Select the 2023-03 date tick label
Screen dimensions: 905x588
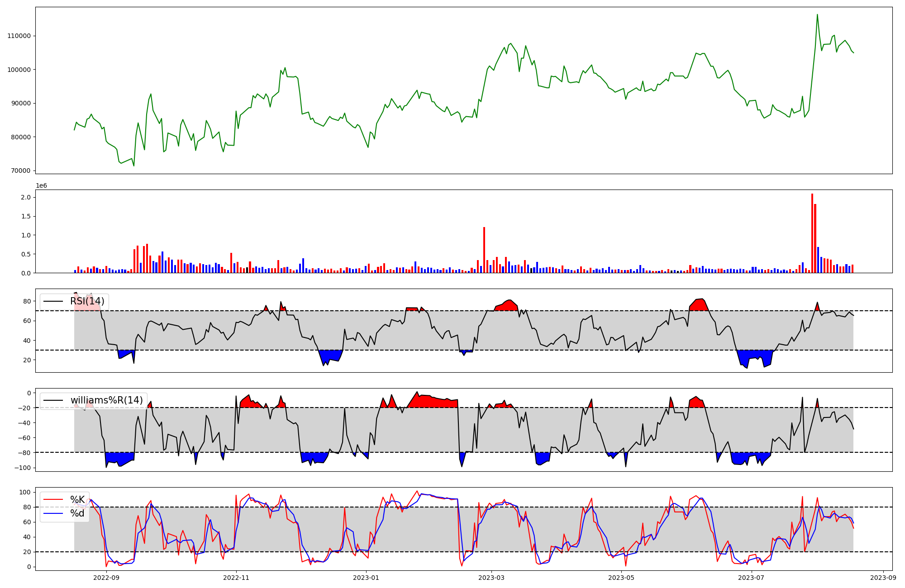click(491, 578)
